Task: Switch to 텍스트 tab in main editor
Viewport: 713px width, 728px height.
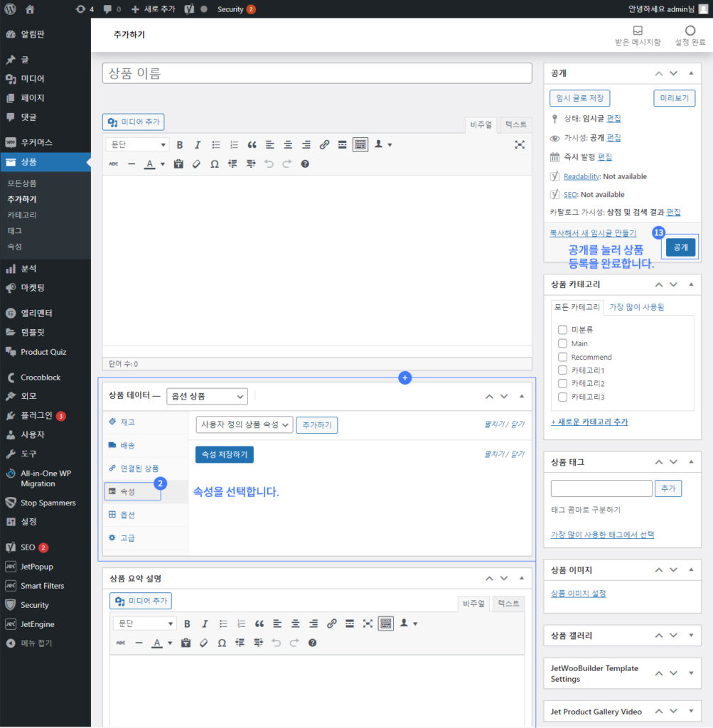Action: [515, 124]
